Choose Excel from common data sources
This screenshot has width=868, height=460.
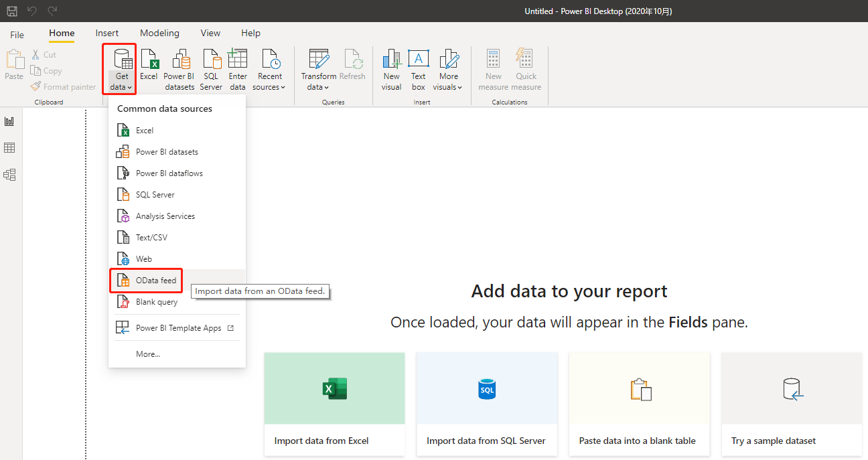click(x=177, y=131)
